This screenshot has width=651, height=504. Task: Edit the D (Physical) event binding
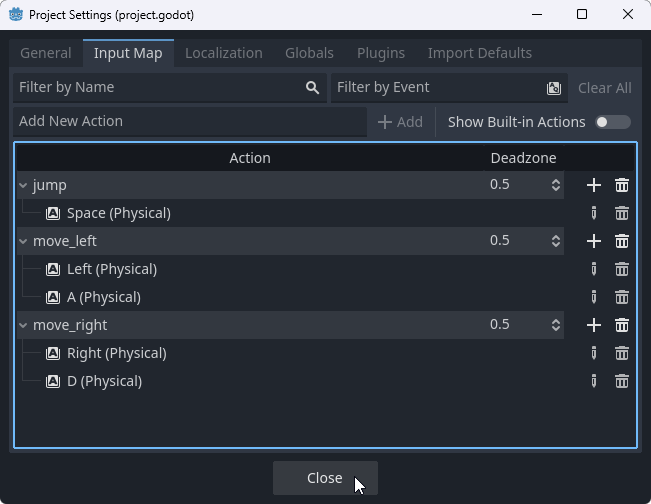point(594,381)
